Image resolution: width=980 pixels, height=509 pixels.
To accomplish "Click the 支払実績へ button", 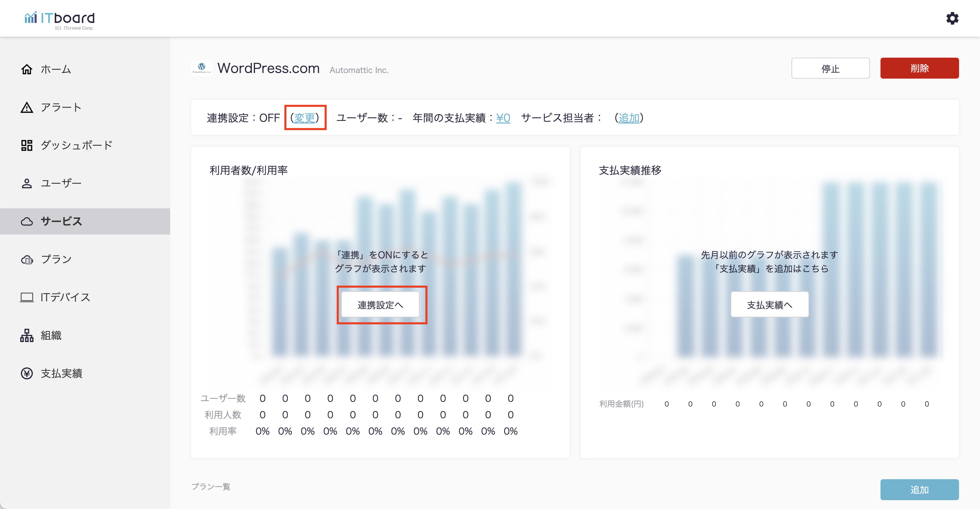I will click(x=769, y=305).
